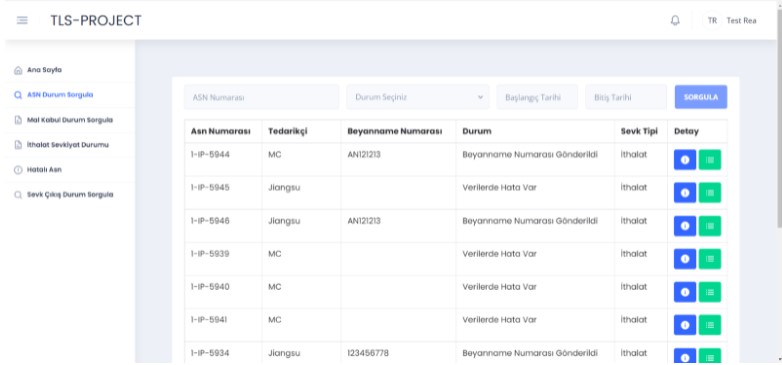Click Beyanname Numarası Gönderildi in row 1-IP-5946
Screen dimensions: 782x365
(x=530, y=221)
